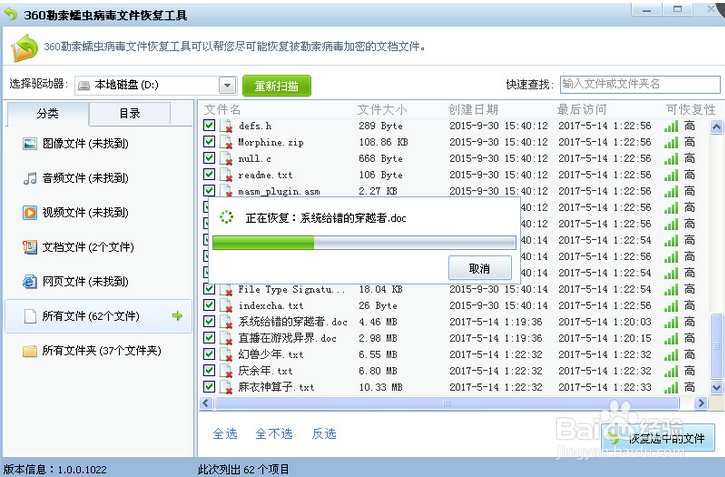The width and height of the screenshot is (725, 477).
Task: Uncheck 麻衣神算子.txt checkbox
Action: coord(209,386)
